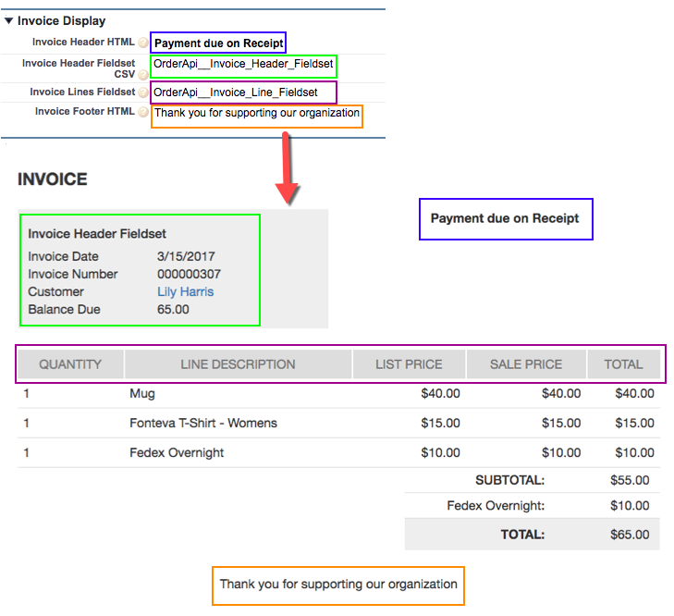Click help icon beside Invoice Lines Fieldset

[x=143, y=92]
